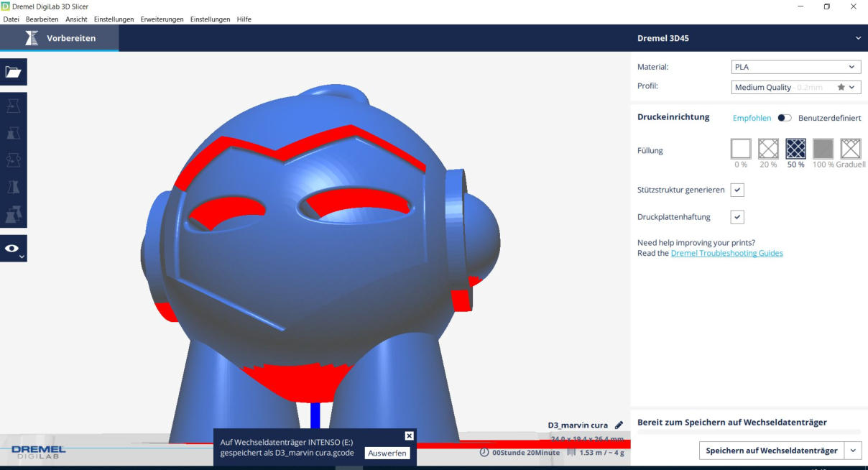
Task: Expand the Dremel 3D45 printer chevron
Action: pyautogui.click(x=858, y=38)
